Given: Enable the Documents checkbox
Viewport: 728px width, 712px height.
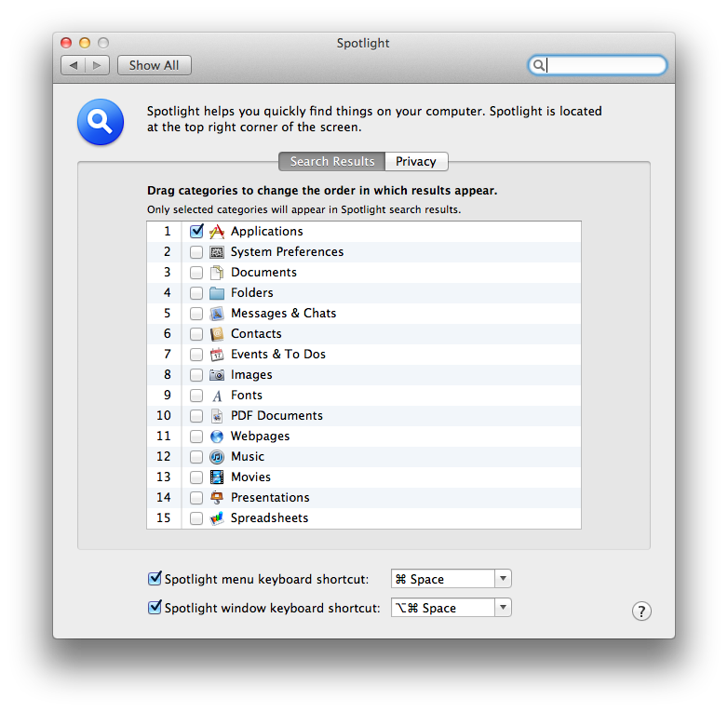Looking at the screenshot, I should pos(196,273).
